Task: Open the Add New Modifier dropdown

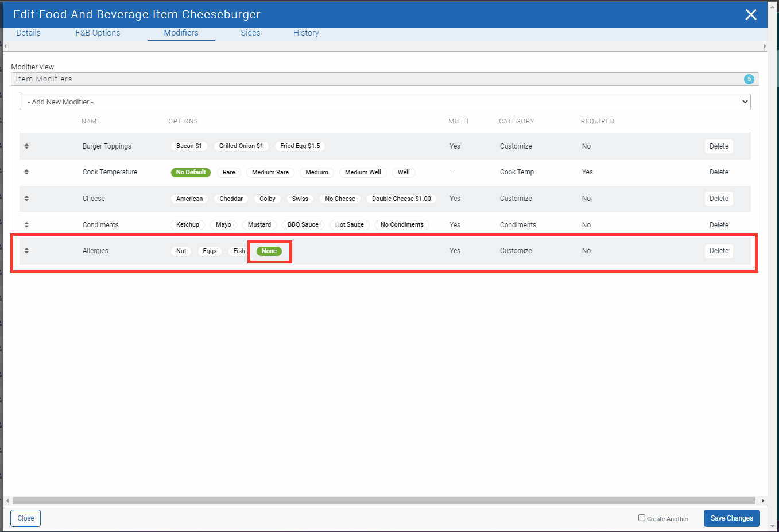Action: click(385, 102)
